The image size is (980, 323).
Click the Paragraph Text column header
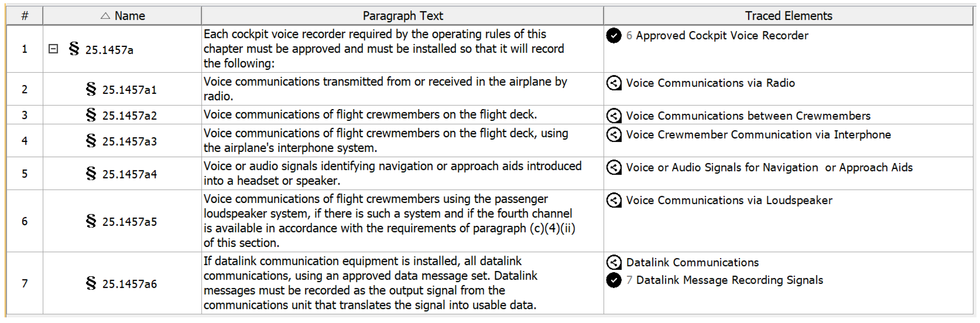pyautogui.click(x=403, y=16)
